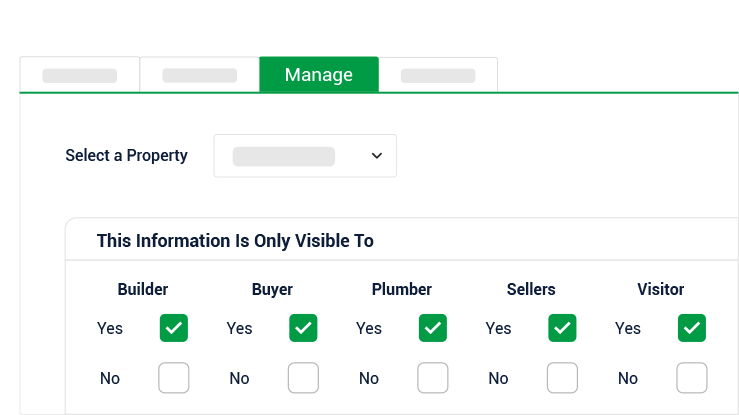The width and height of the screenshot is (739, 415).
Task: Open the tab right of Manage
Action: pyautogui.click(x=438, y=75)
